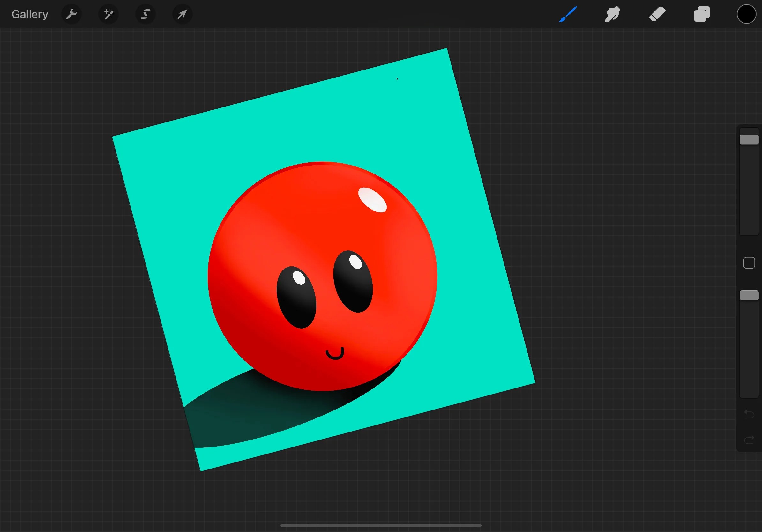The image size is (762, 532).
Task: Open the Actions wrench menu
Action: click(71, 14)
